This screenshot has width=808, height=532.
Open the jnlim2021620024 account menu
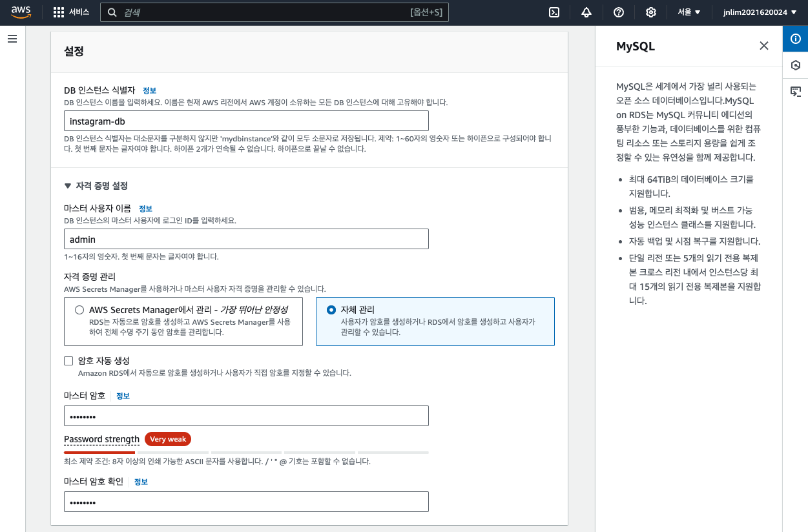[760, 12]
